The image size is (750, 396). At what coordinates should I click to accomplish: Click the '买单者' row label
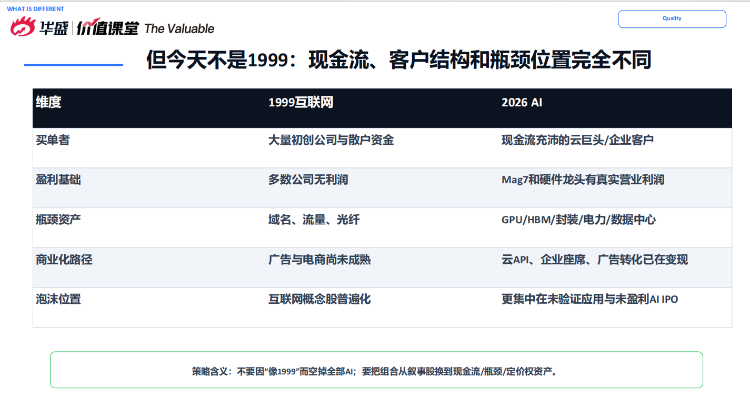coord(53,140)
